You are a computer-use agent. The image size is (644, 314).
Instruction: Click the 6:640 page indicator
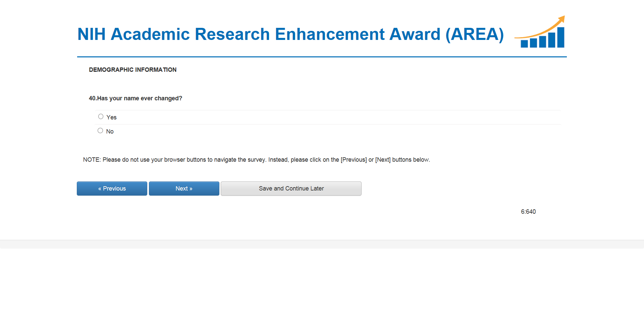pos(528,212)
